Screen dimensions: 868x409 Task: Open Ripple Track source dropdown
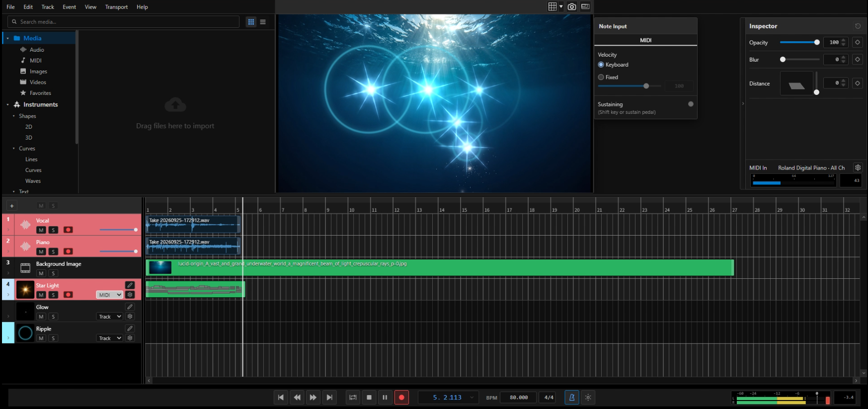click(x=109, y=338)
